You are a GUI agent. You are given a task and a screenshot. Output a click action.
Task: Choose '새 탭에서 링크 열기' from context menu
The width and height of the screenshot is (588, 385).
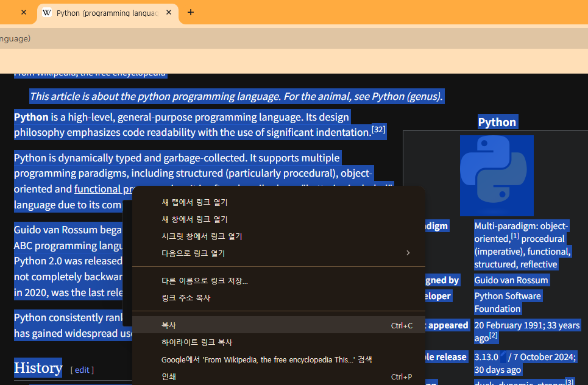(278, 202)
